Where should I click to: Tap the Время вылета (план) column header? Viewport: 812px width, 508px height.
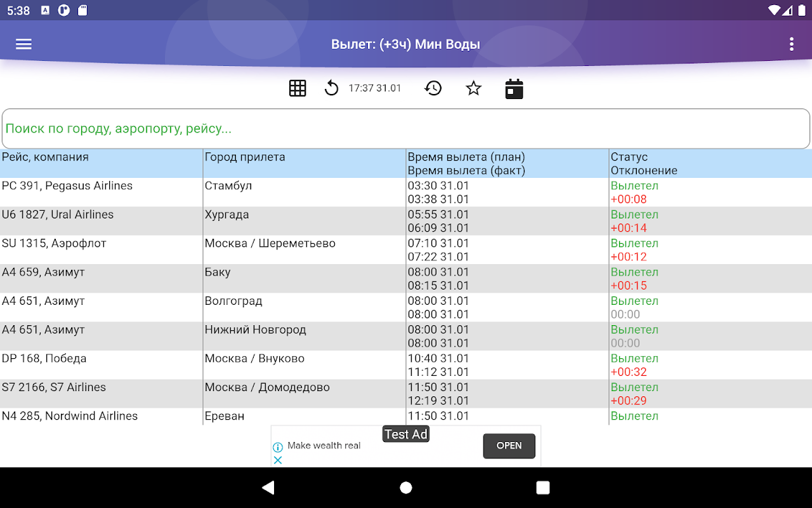pyautogui.click(x=466, y=157)
